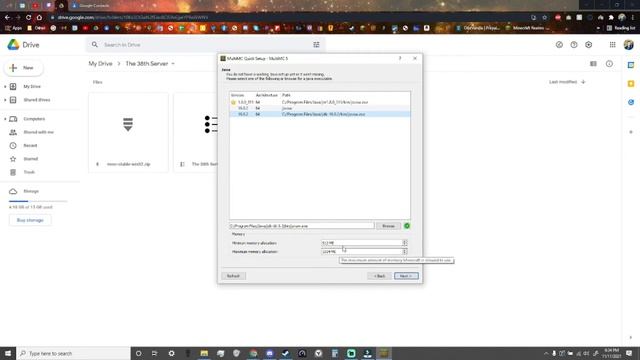Image resolution: width=640 pixels, height=360 pixels.
Task: Click the minimum memory allocation spin box
Action: point(364,243)
